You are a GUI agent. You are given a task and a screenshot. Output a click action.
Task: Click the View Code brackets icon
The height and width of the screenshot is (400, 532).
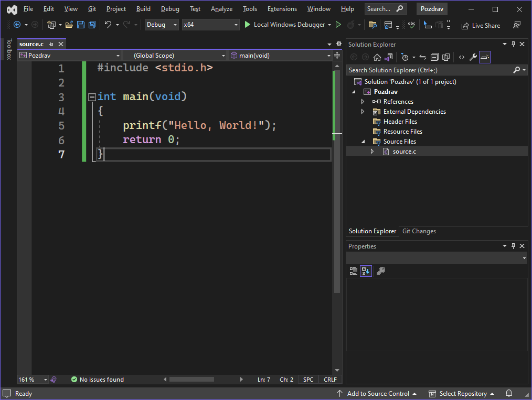pos(461,57)
